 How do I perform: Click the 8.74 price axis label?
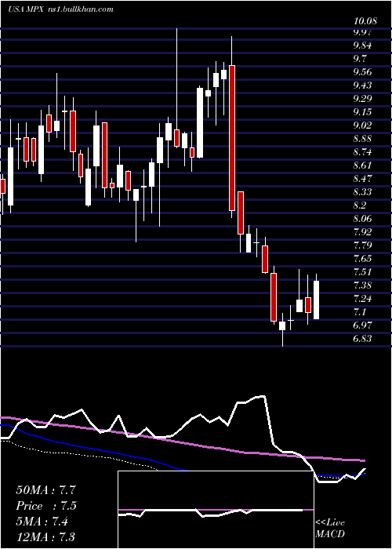364,152
